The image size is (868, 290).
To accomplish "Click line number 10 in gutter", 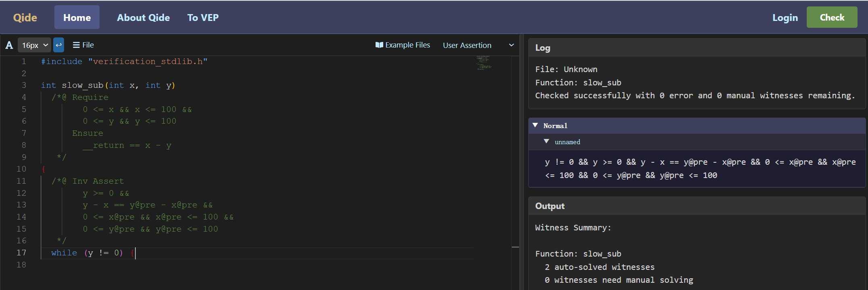I will pos(21,169).
